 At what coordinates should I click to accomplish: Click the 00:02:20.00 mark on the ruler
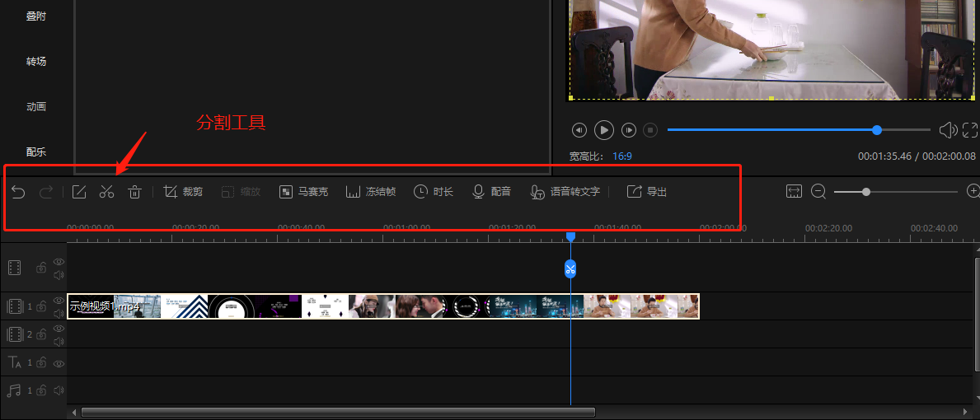tap(828, 228)
